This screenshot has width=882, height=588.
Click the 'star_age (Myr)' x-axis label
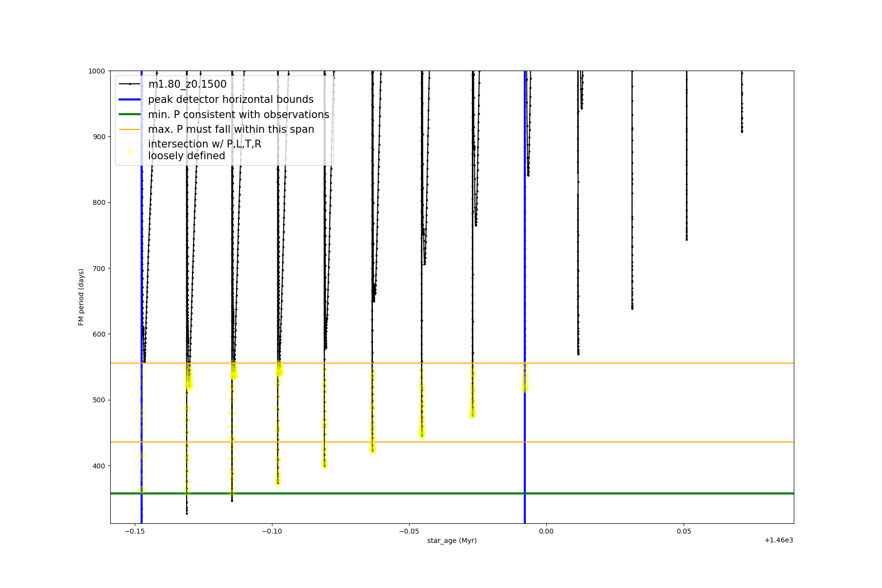click(x=452, y=540)
